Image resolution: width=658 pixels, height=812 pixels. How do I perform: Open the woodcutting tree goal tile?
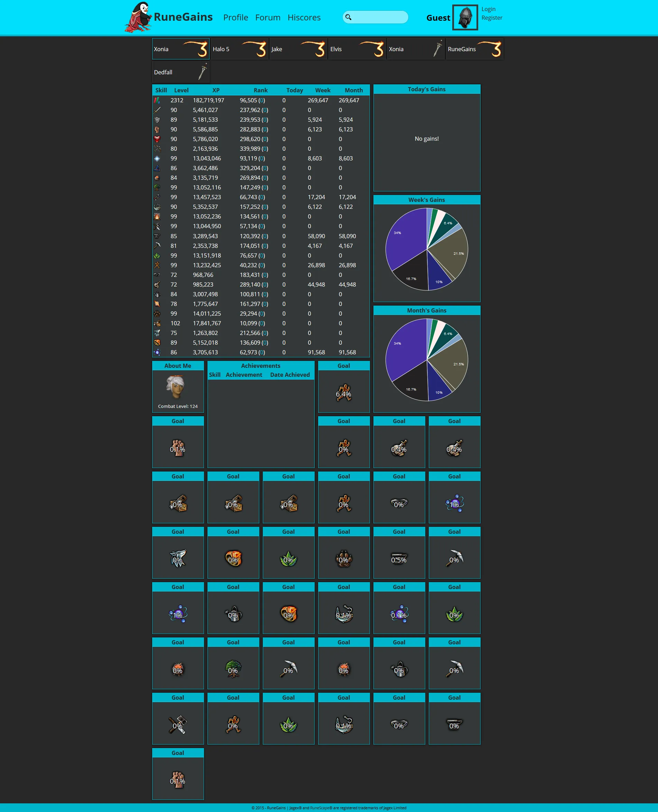233,670
